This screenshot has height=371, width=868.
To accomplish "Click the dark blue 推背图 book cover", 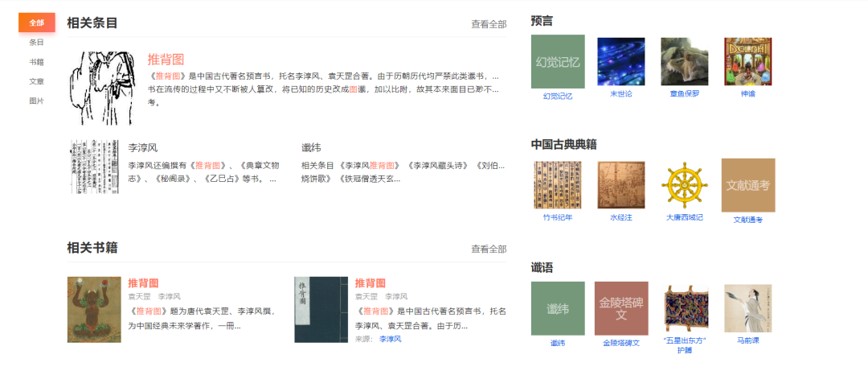I will [321, 310].
